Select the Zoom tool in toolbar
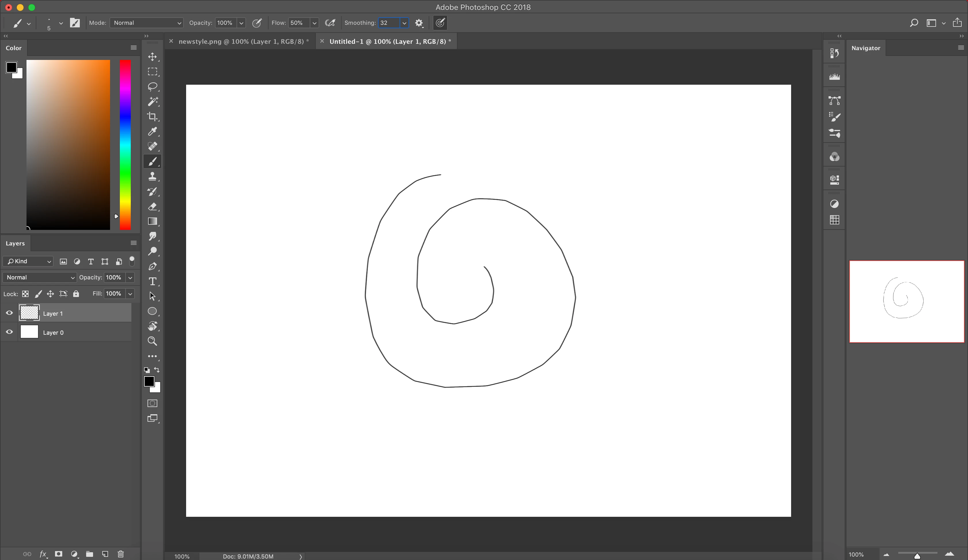The width and height of the screenshot is (968, 560). coord(152,341)
